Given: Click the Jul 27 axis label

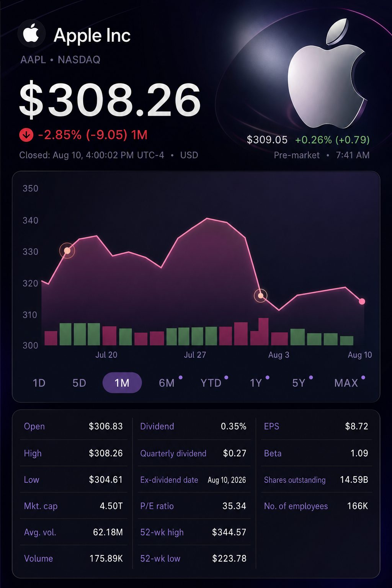Looking at the screenshot, I should 195,355.
